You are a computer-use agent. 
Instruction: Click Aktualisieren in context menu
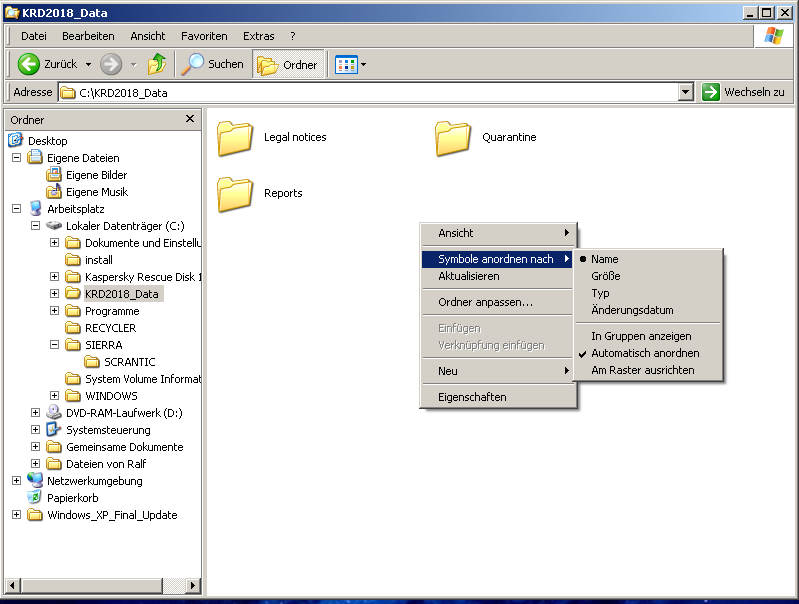tap(498, 276)
